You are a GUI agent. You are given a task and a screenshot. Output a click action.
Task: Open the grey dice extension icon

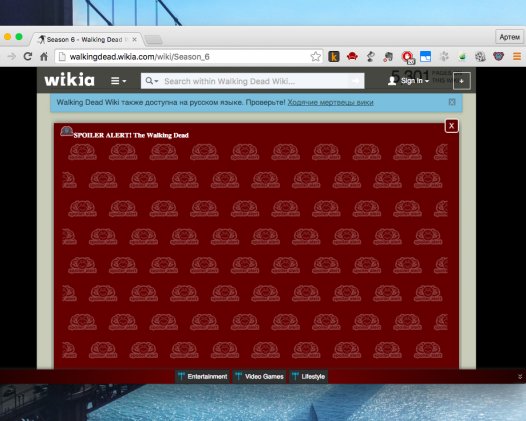coord(480,56)
